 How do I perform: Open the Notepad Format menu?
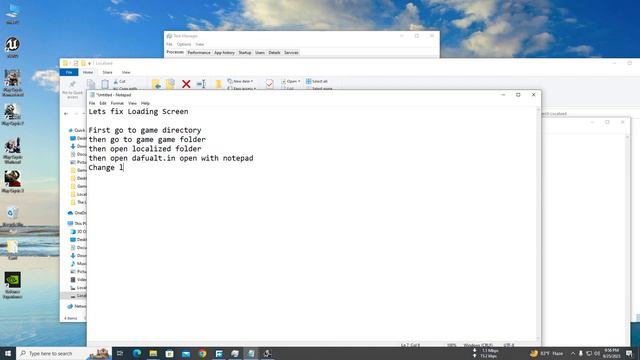[x=117, y=103]
